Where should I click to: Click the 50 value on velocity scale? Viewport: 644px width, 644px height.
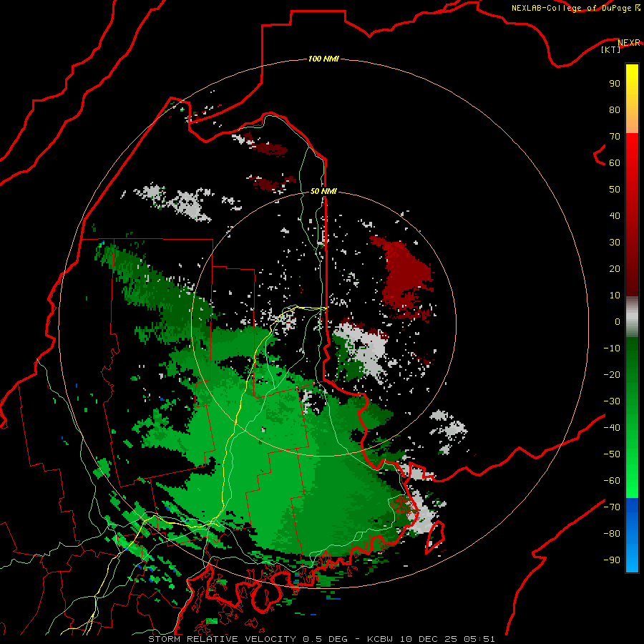point(615,190)
